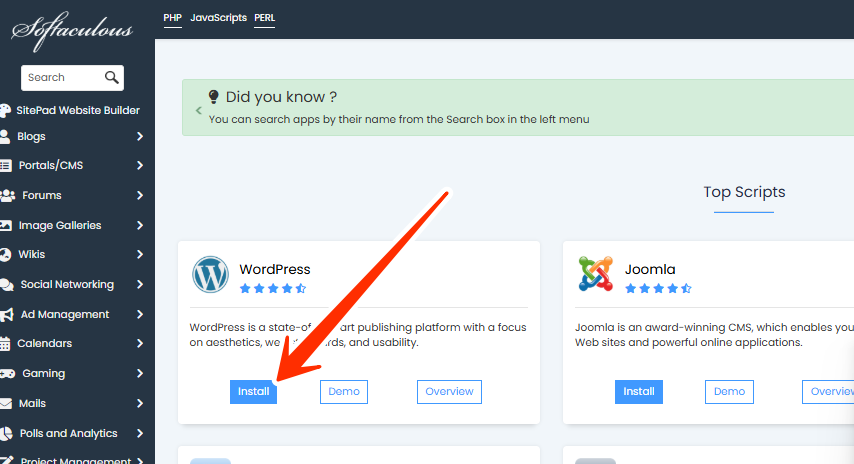Image resolution: width=854 pixels, height=464 pixels.
Task: Install WordPress using the Install button
Action: click(x=253, y=392)
